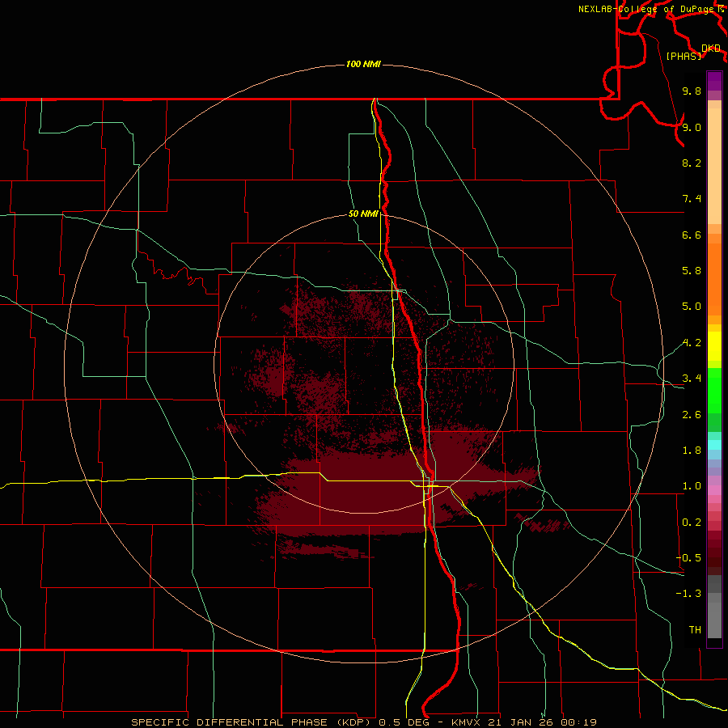Viewport: 728px width, 728px height.
Task: Pick the pink segment of the color bar
Action: pyautogui.click(x=714, y=490)
